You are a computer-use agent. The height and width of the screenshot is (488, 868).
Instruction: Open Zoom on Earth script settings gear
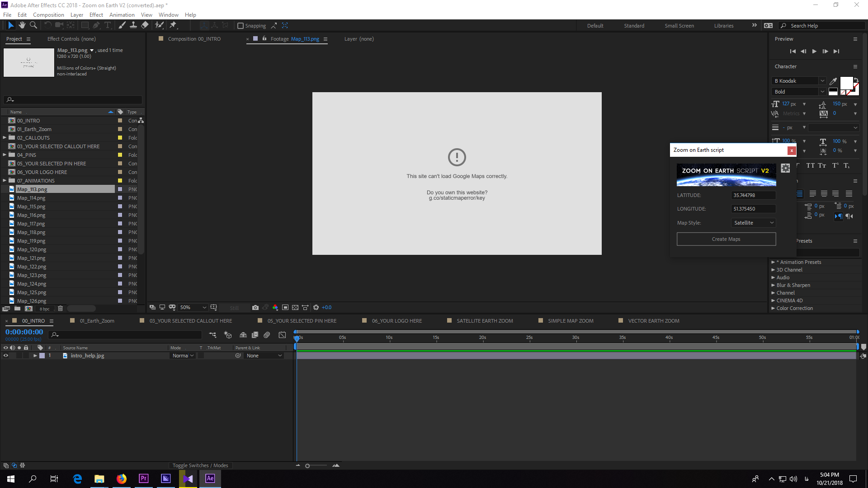785,168
